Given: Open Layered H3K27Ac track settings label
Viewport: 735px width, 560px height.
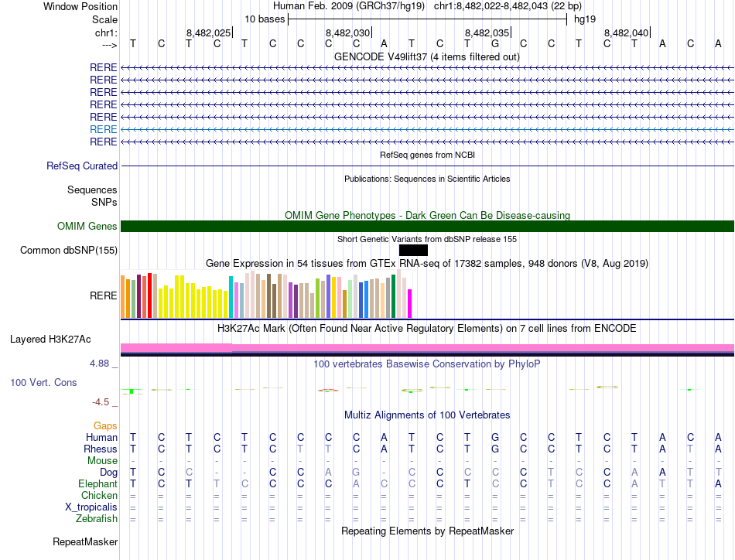Looking at the screenshot, I should 50,339.
